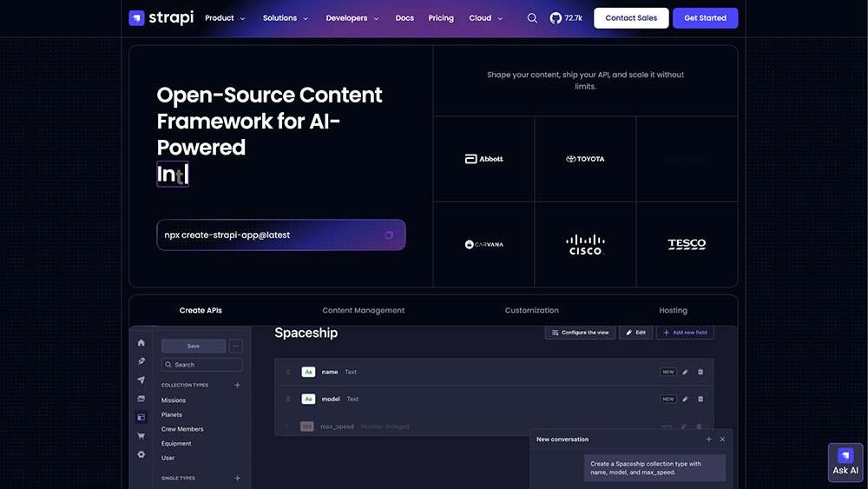Screen dimensions: 868x489
Task: Click the Get Started button
Action: pos(705,17)
